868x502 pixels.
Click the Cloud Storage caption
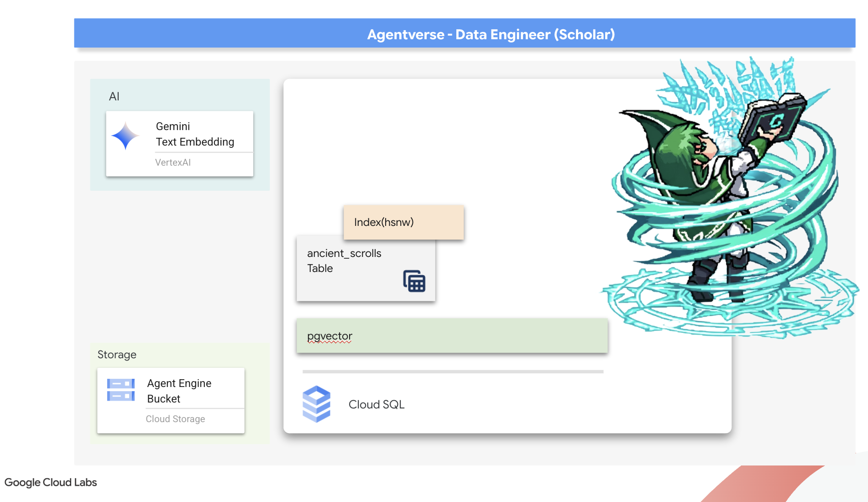tap(175, 419)
